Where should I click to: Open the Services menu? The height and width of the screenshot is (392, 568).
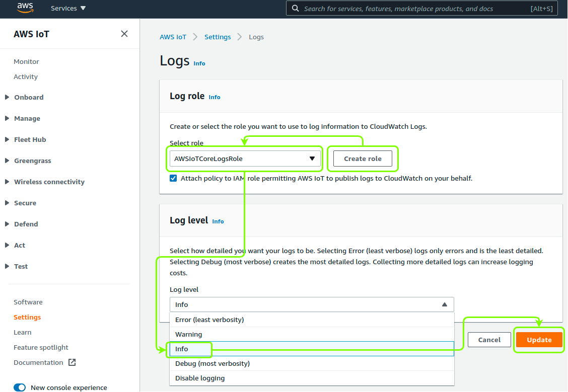click(68, 9)
